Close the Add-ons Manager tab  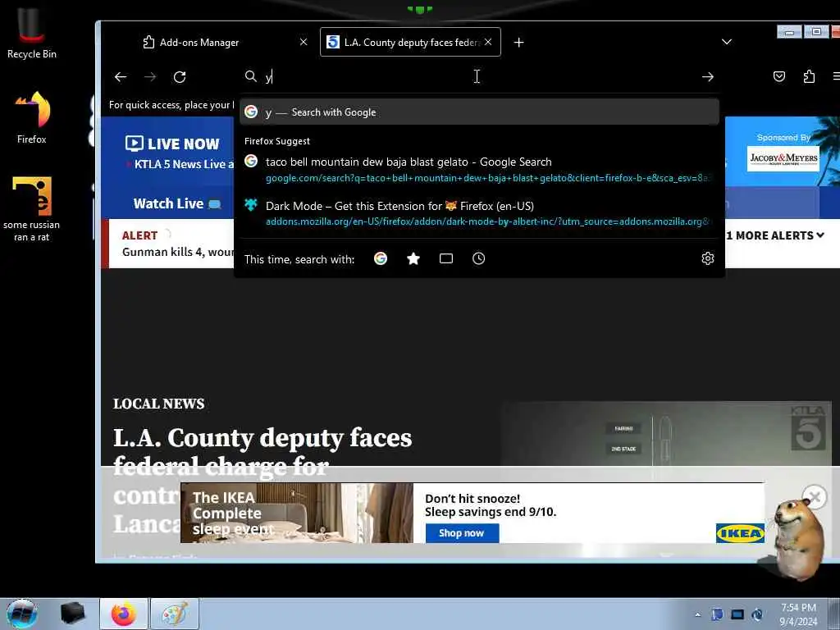tap(304, 42)
